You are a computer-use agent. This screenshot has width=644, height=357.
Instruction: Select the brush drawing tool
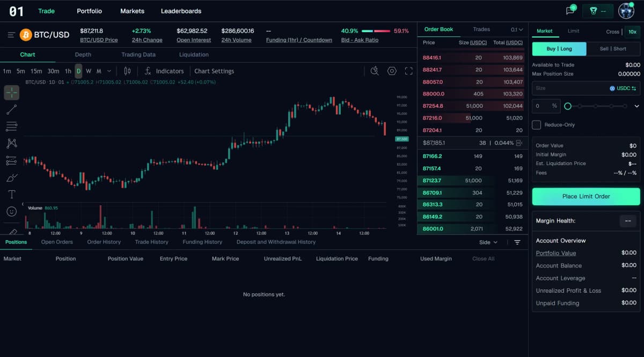tap(12, 177)
